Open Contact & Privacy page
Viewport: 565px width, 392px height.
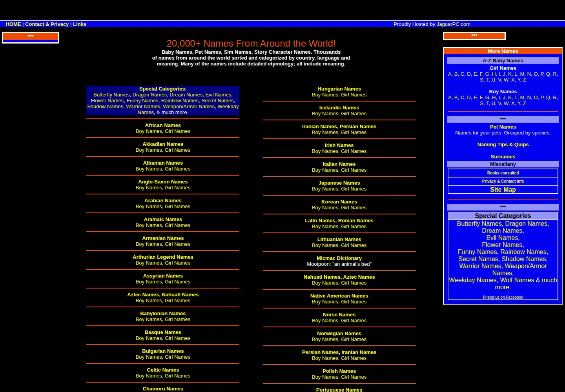click(x=47, y=24)
